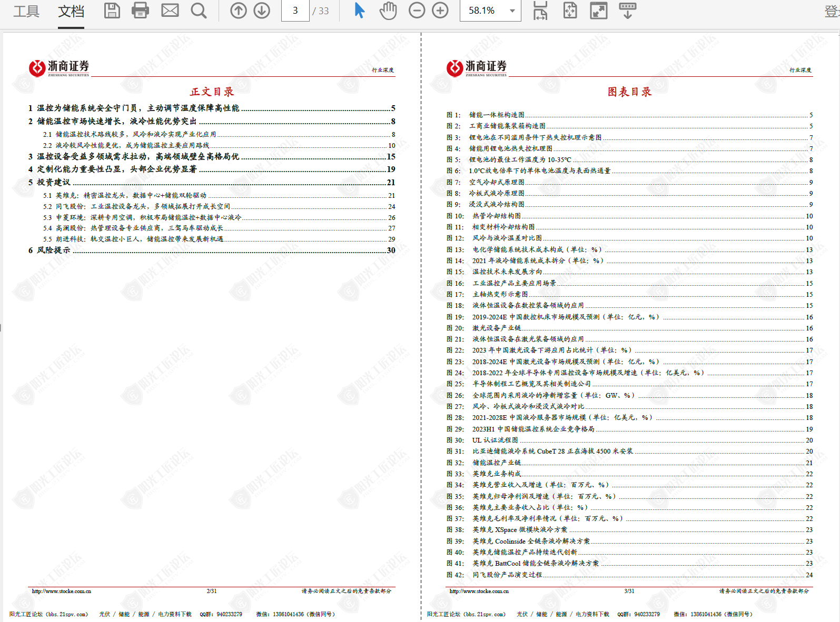Click figure entry 图1 储能一体柜构造图
Screen dimensions: 840x622
[629, 115]
